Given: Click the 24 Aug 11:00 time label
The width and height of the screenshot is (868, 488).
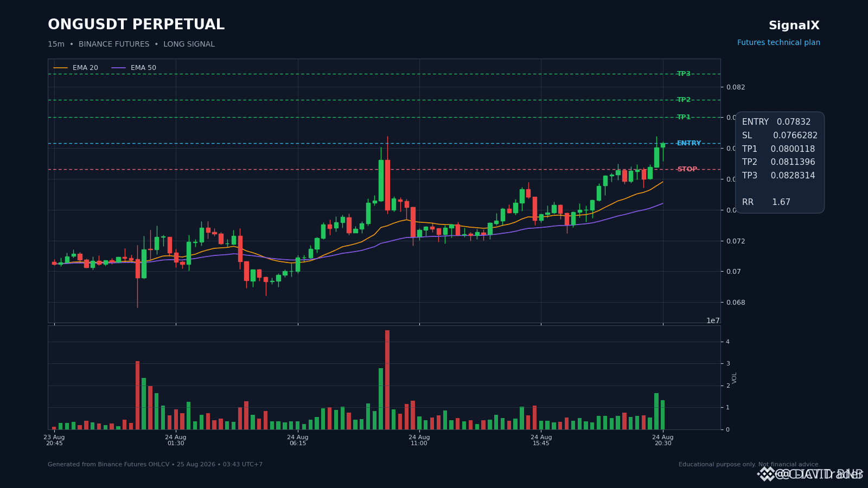Looking at the screenshot, I should [x=419, y=440].
